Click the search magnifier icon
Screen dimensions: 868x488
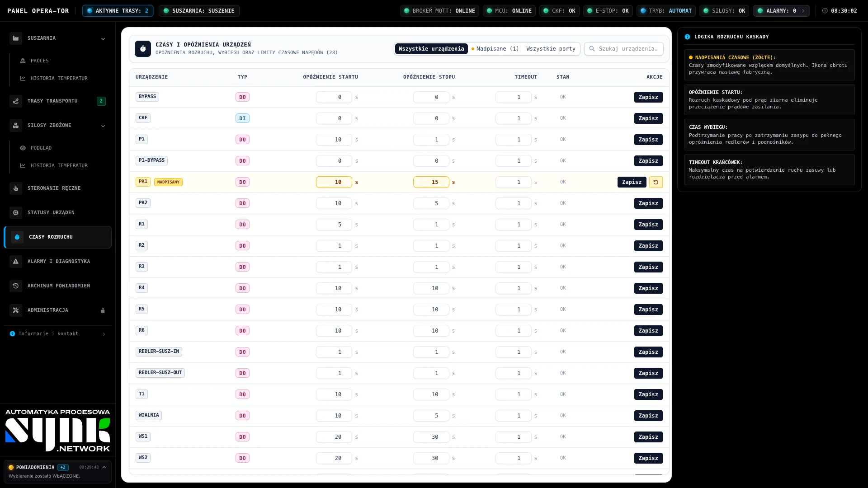[592, 49]
